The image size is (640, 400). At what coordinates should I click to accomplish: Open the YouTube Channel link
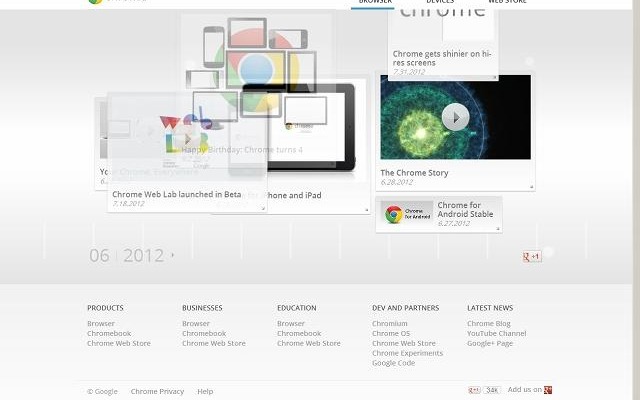497,333
